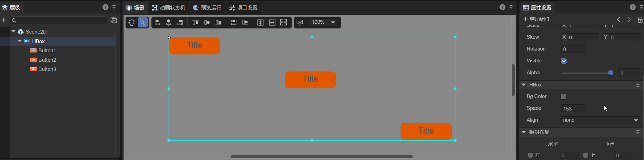Click the align horizontal centers icon

169,22
